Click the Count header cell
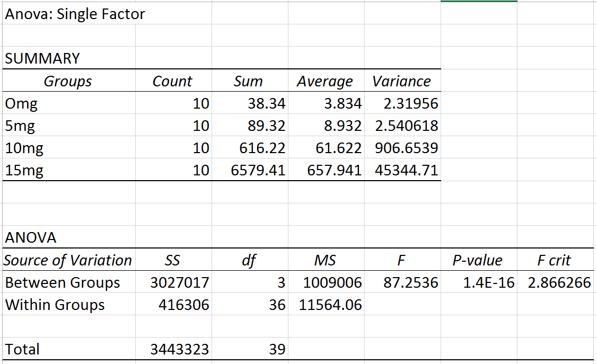This screenshot has width=597, height=364. pos(172,81)
